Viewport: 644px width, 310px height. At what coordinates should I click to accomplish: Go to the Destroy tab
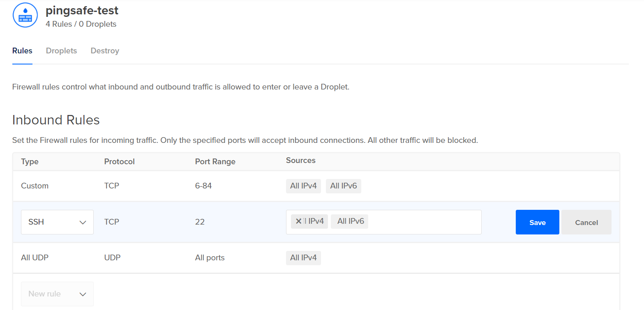(x=105, y=51)
